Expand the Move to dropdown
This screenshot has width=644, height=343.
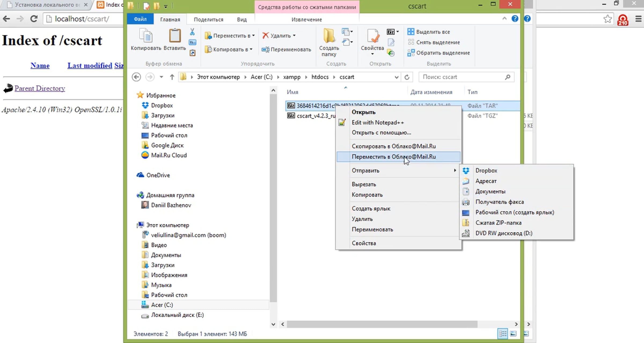(253, 36)
